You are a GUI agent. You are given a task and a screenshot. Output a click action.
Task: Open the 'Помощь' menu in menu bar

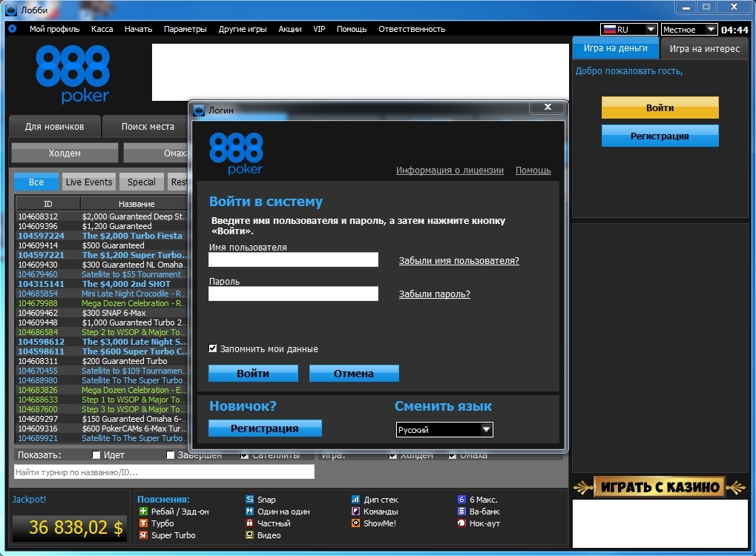coord(352,29)
